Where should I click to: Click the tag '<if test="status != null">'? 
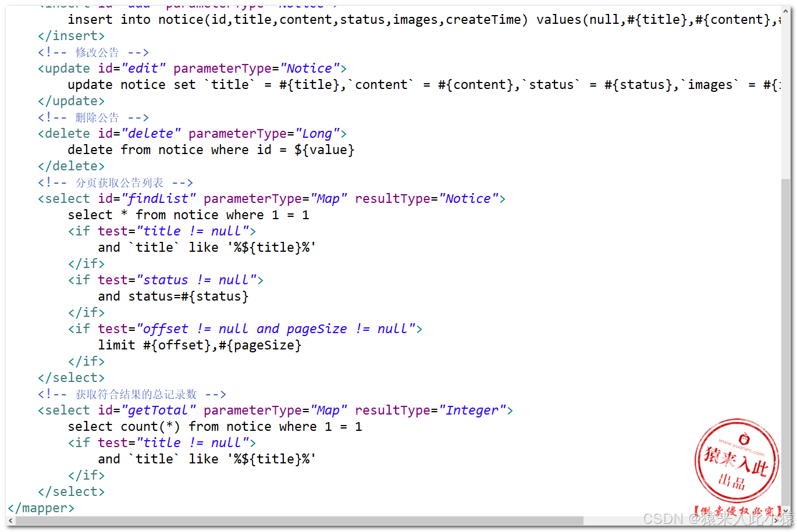(x=166, y=280)
